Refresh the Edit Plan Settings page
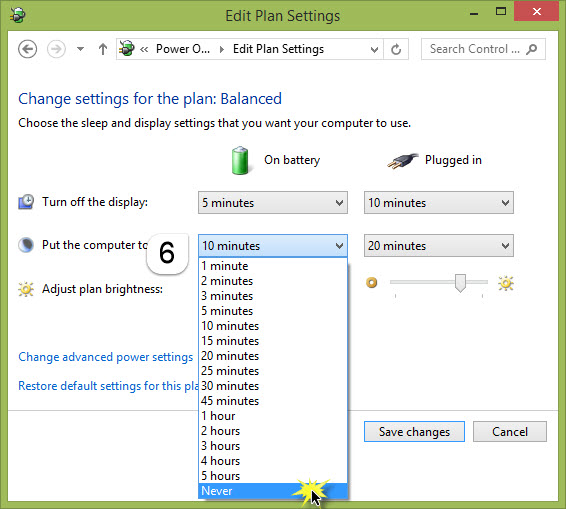 (396, 49)
